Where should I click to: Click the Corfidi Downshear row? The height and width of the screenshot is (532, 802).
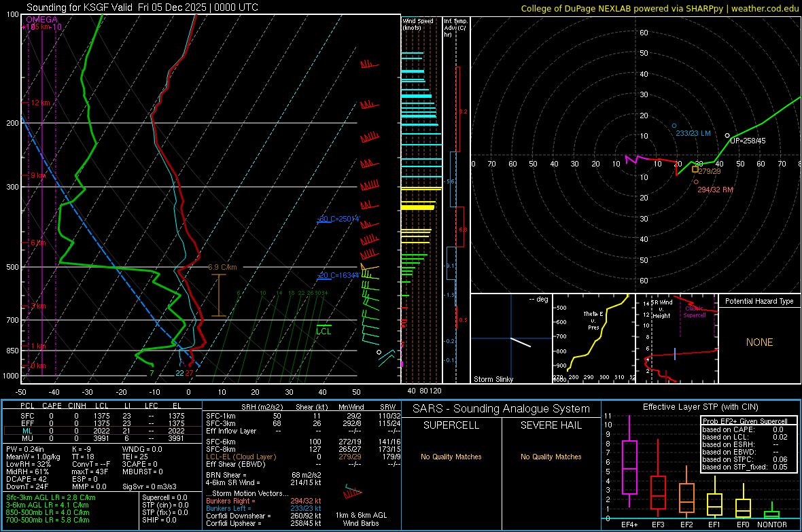tap(264, 516)
